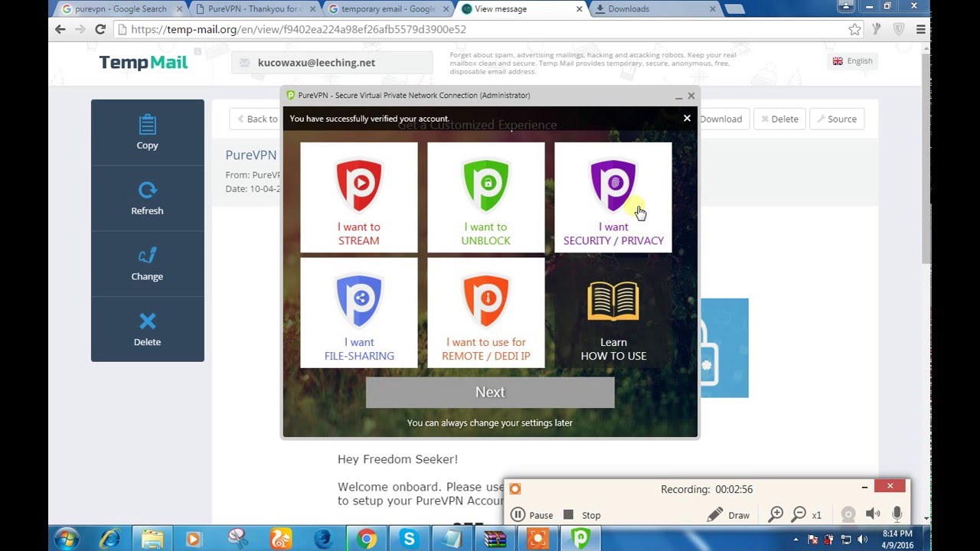Click the zoom out magnifier in recorder
This screenshot has width=980, height=551.
coord(799,514)
